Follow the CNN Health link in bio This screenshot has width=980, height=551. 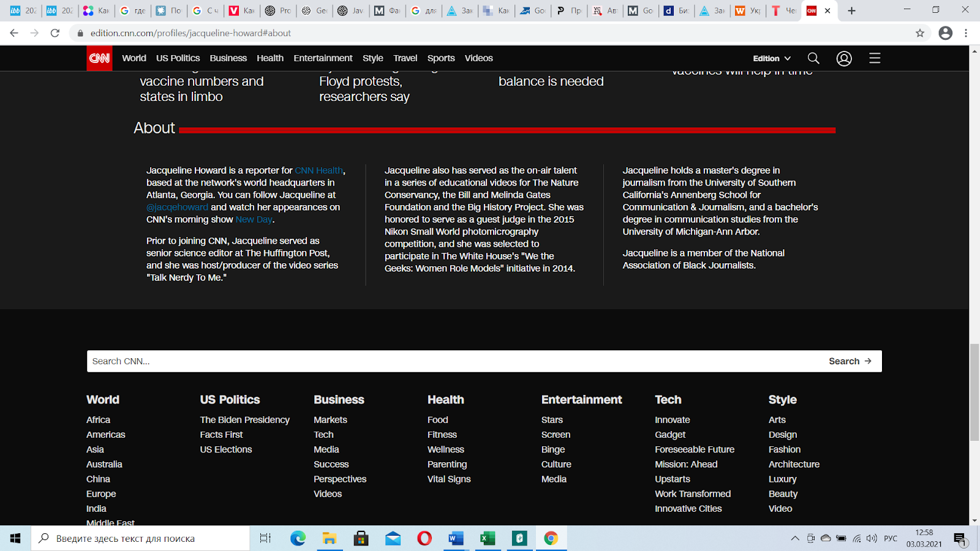click(x=319, y=170)
